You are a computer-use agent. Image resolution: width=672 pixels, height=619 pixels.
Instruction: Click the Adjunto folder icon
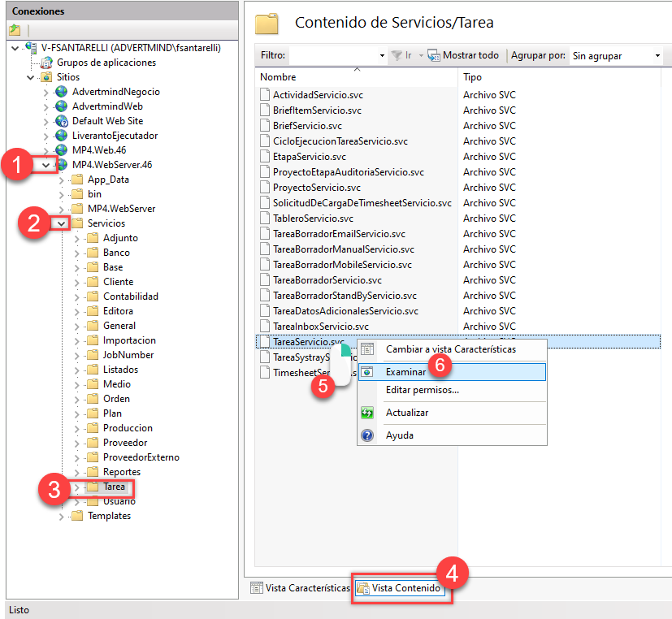[93, 238]
